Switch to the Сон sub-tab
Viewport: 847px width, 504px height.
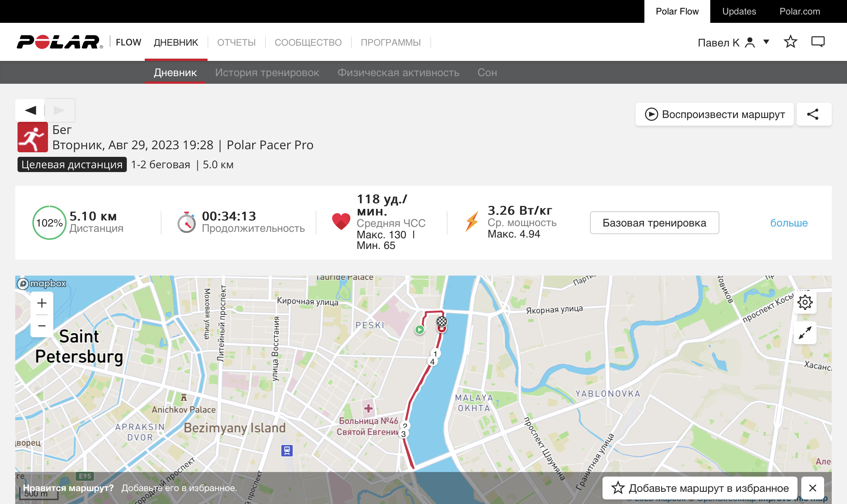[487, 72]
